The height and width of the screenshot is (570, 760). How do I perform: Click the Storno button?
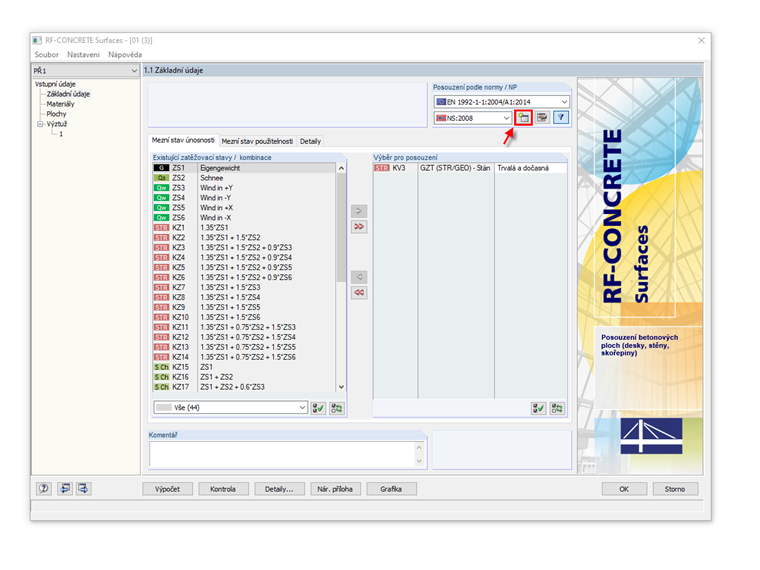[x=675, y=489]
